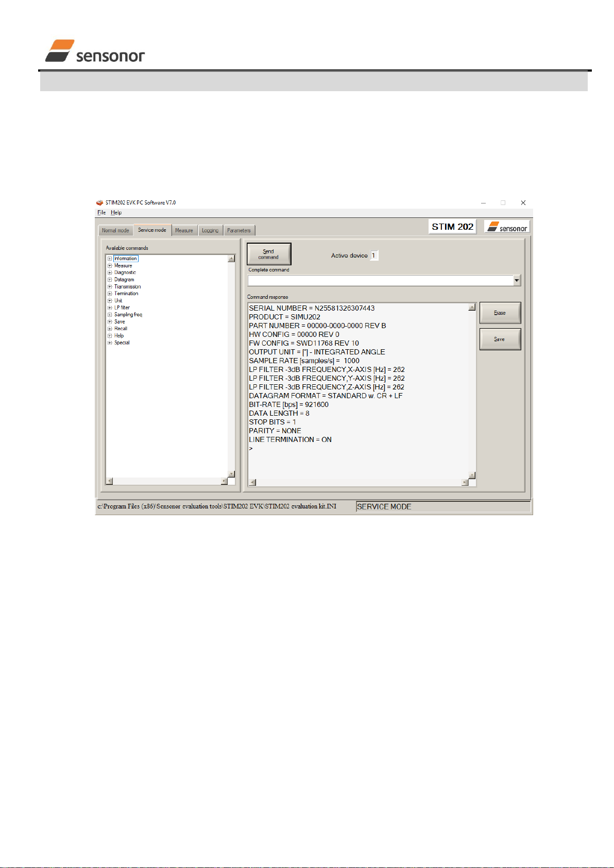This screenshot has width=614, height=868.
Task: Select the Datagram tree item
Action: pyautogui.click(x=124, y=280)
